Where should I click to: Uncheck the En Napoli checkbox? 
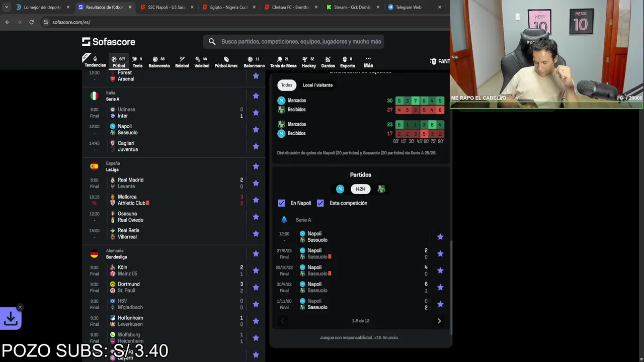(x=281, y=203)
